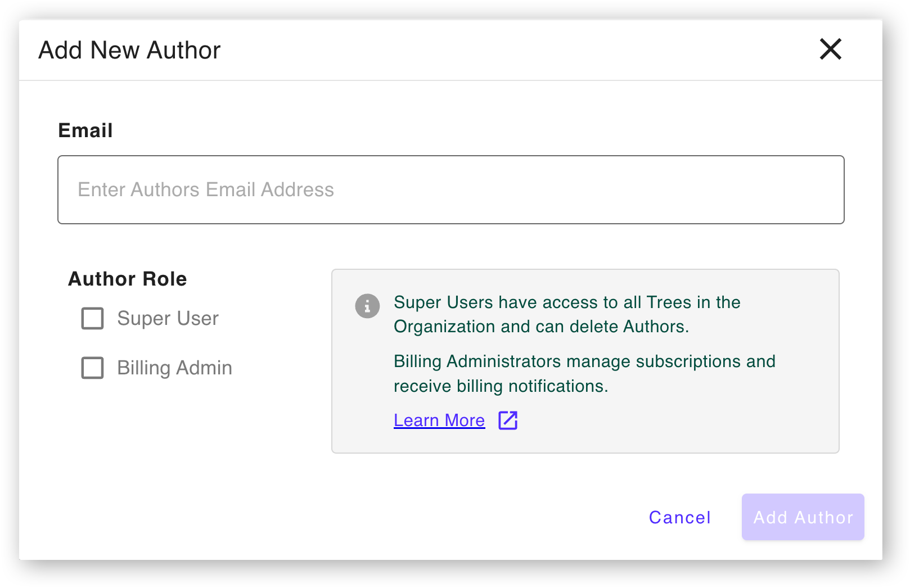Click the Add Author button

click(803, 517)
